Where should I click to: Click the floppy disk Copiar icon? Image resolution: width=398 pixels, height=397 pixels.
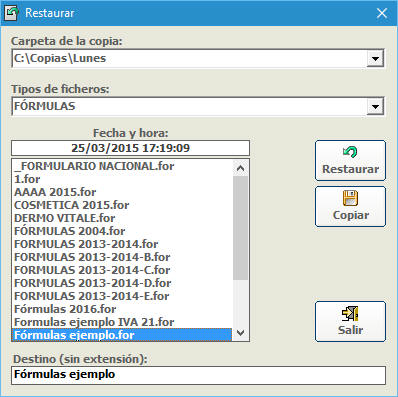point(350,198)
